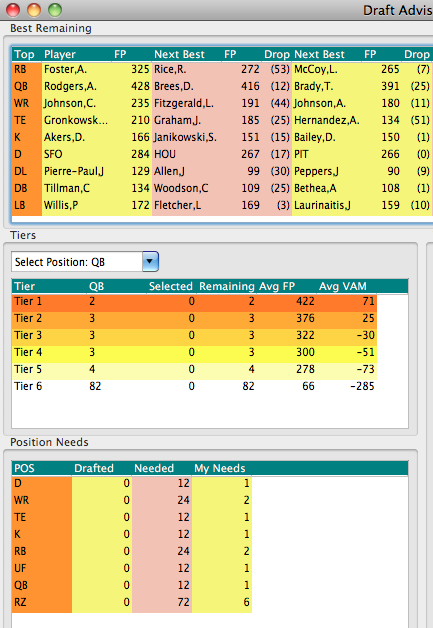Viewport: 433px width, 628px height.
Task: Click the Select Position: QB combo box
Action: click(x=85, y=262)
